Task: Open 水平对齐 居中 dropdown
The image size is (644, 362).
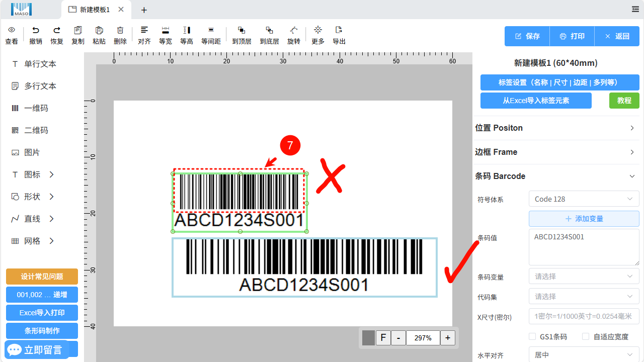Action: tap(584, 355)
